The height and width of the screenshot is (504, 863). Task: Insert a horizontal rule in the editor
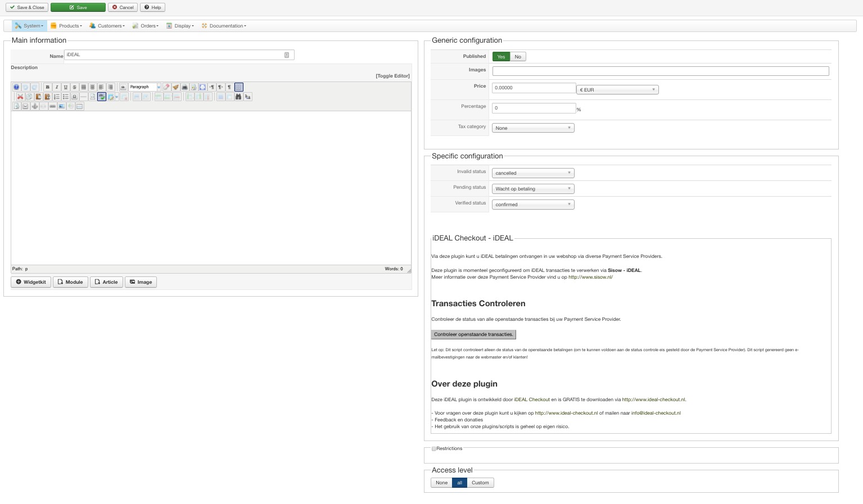pyautogui.click(x=83, y=97)
